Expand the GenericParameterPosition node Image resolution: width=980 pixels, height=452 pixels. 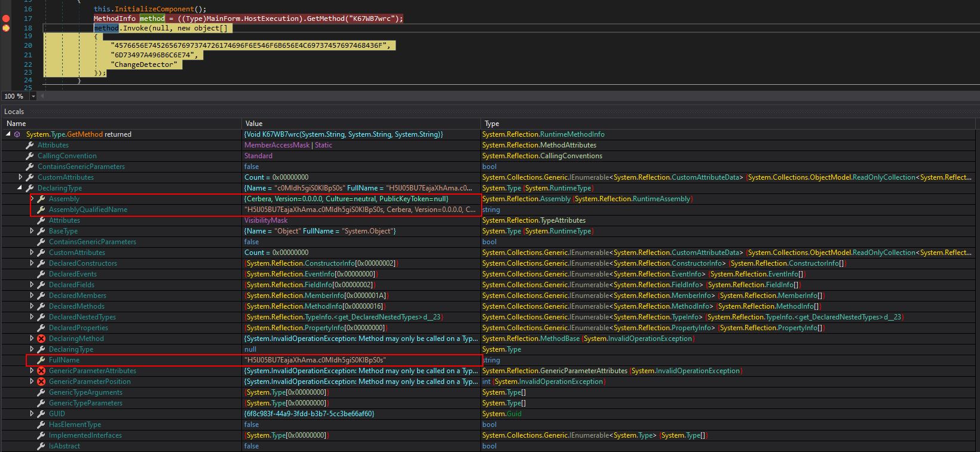coord(32,382)
